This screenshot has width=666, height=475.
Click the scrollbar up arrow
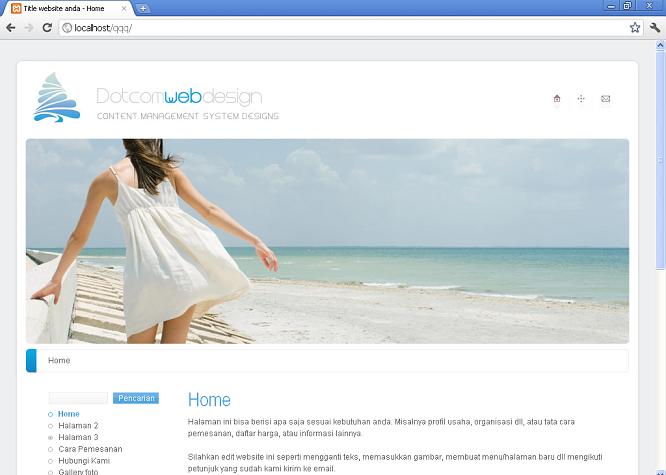pos(660,45)
